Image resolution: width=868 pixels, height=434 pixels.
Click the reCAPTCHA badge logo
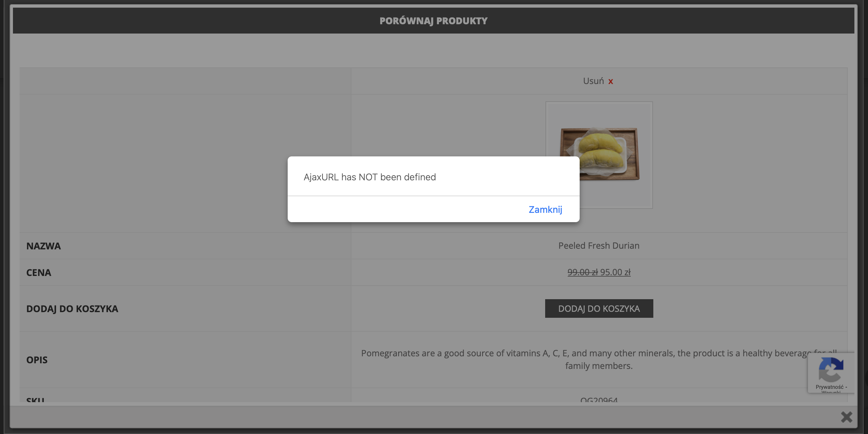(831, 370)
